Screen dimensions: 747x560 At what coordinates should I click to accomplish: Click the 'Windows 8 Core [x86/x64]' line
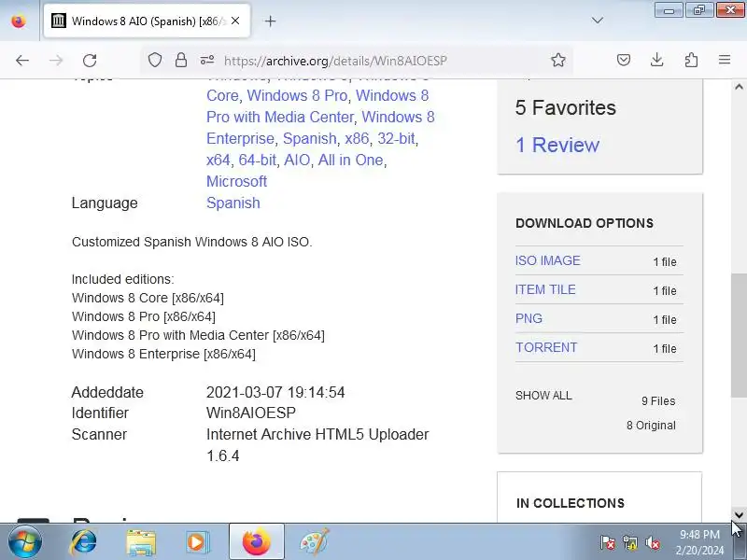pyautogui.click(x=148, y=298)
